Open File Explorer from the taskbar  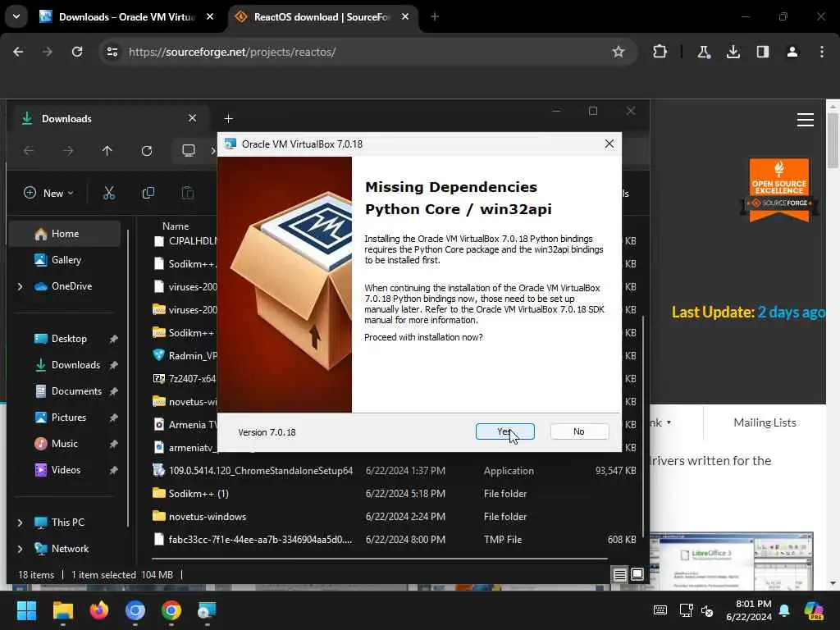pyautogui.click(x=62, y=610)
